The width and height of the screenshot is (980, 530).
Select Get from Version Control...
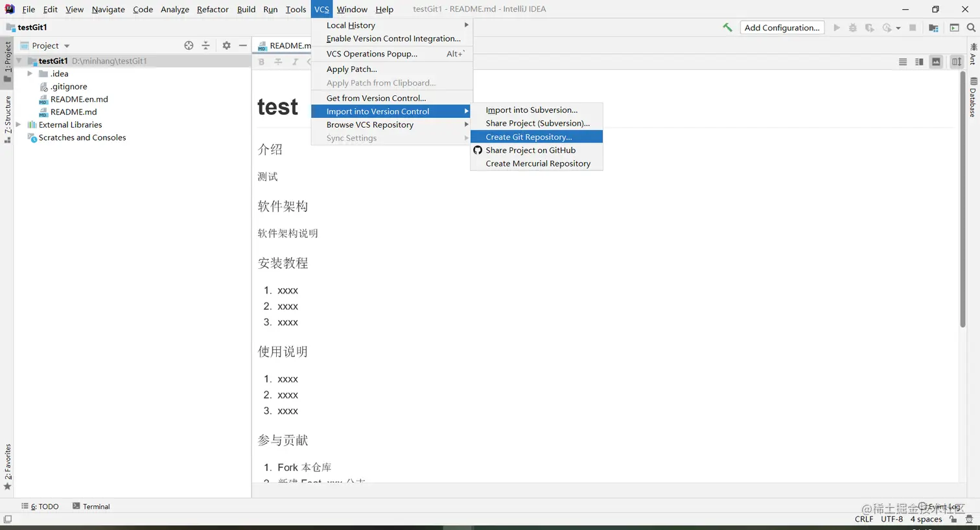pos(392,98)
